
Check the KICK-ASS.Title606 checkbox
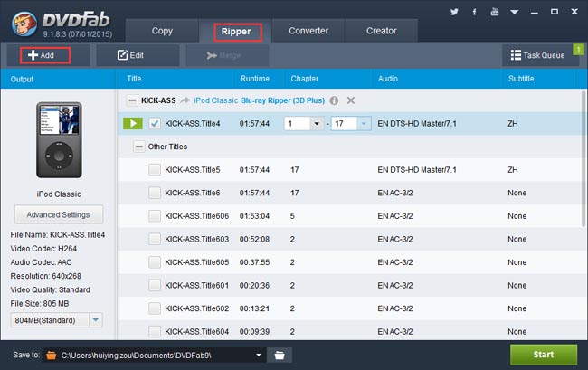[155, 216]
